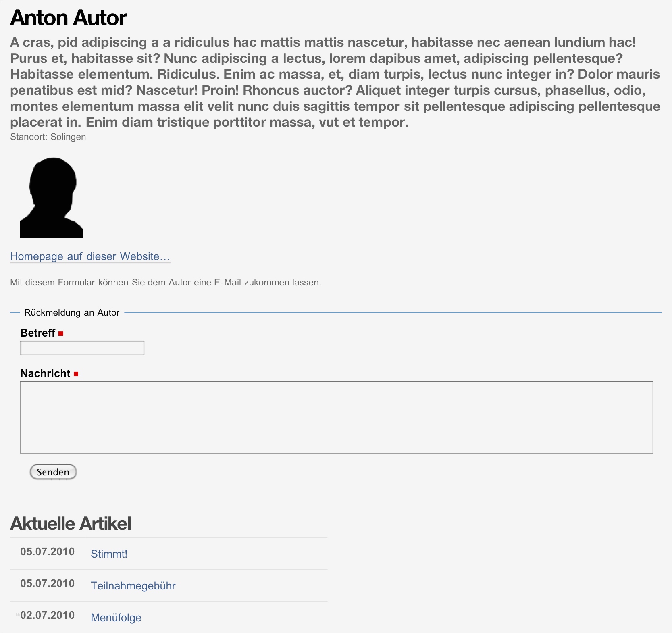Image resolution: width=672 pixels, height=633 pixels.
Task: Click the 05.07.2010 date beside Stimmt!
Action: click(x=48, y=552)
